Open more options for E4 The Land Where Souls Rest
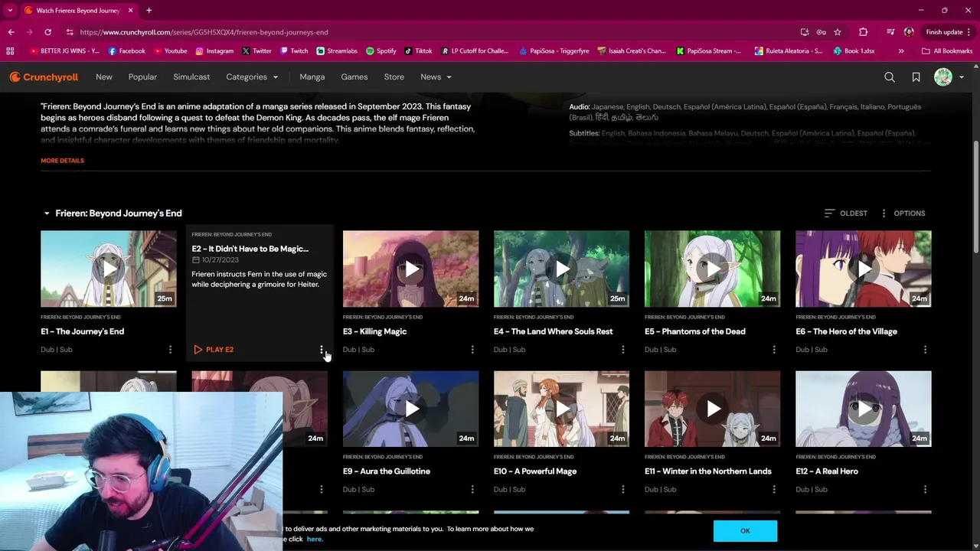Viewport: 980px width, 551px height. click(623, 350)
